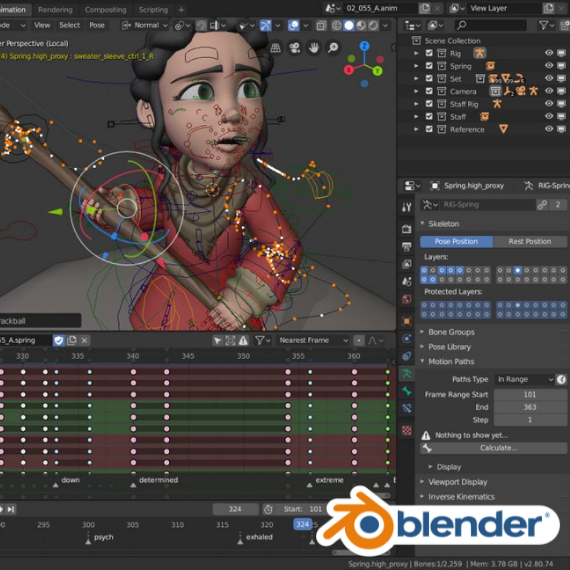Image resolution: width=570 pixels, height=570 pixels.
Task: Click motion path End value 363
Action: pos(530,407)
